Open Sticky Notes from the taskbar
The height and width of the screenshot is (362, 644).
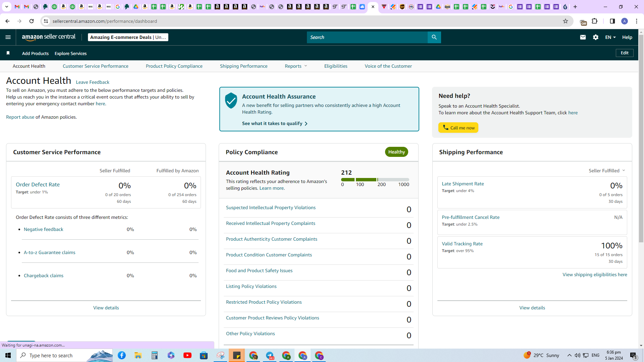pyautogui.click(x=237, y=355)
